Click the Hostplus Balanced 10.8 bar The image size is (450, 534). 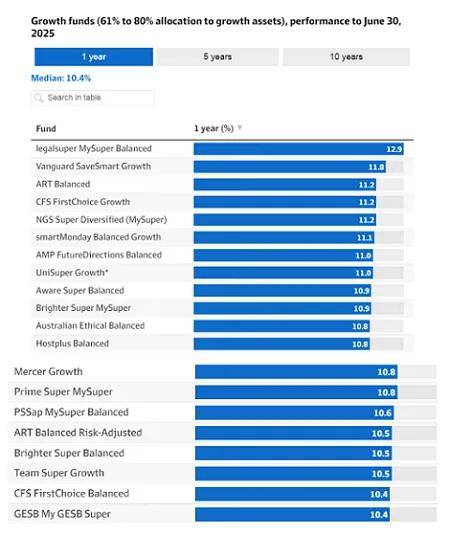point(282,344)
